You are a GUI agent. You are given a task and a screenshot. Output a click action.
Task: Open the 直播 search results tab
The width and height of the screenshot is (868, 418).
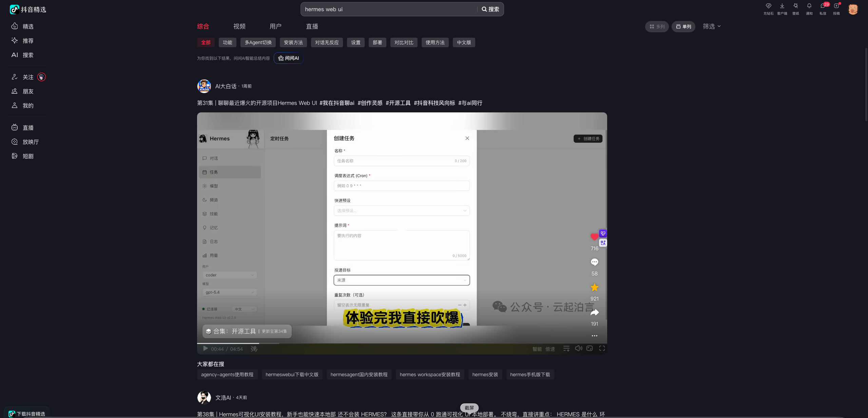[x=312, y=26]
